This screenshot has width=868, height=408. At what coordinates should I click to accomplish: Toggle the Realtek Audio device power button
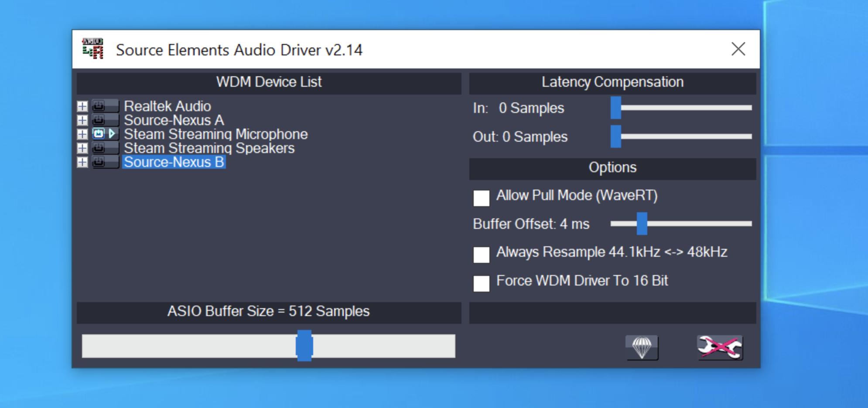[99, 106]
